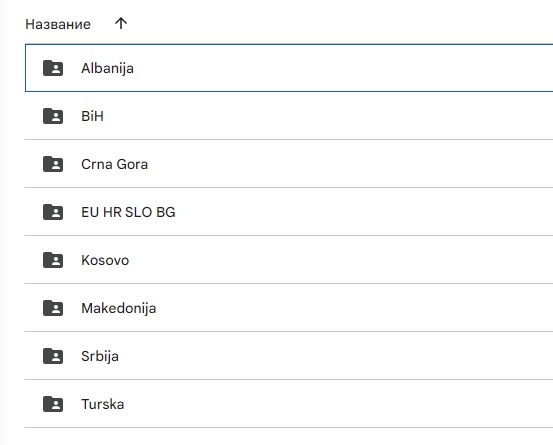This screenshot has height=445, width=553.
Task: Click the BiH shared folder icon
Action: click(x=53, y=116)
